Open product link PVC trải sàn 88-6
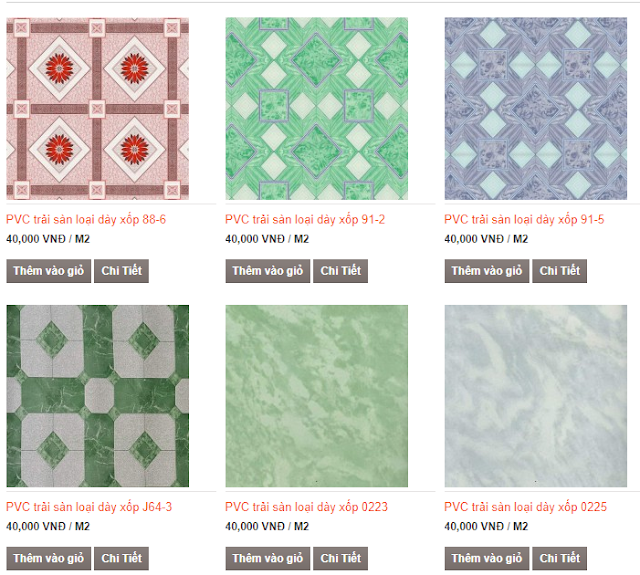 tap(86, 220)
